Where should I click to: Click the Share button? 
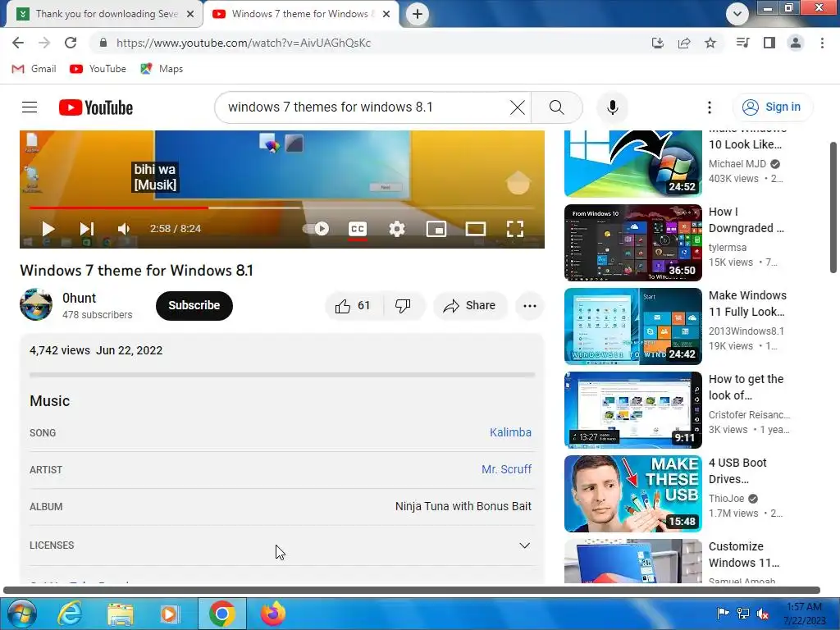click(470, 306)
